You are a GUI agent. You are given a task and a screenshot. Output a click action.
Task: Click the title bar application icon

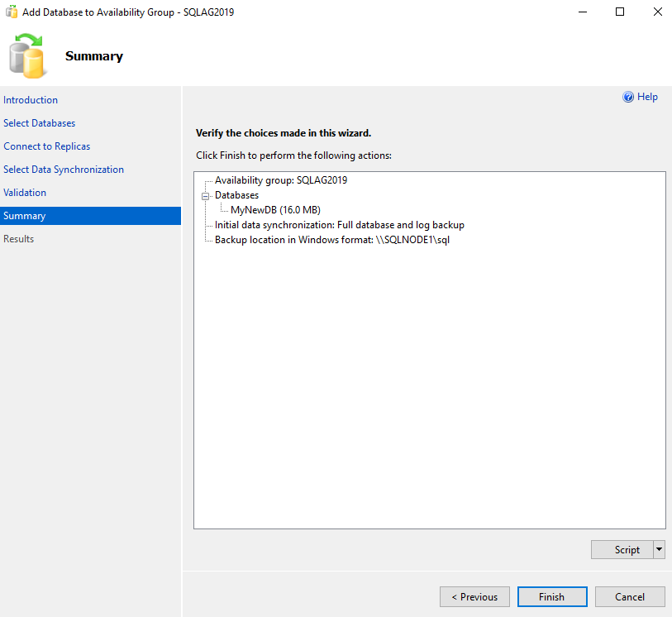coord(12,12)
